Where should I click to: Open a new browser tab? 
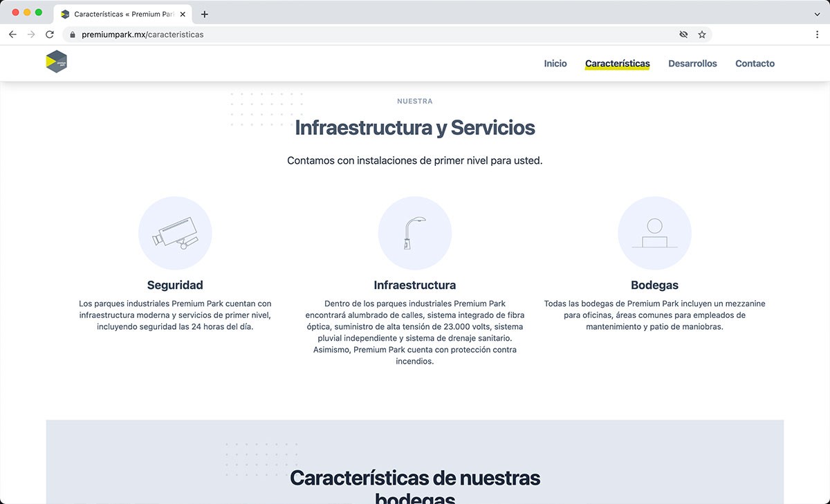coord(205,14)
